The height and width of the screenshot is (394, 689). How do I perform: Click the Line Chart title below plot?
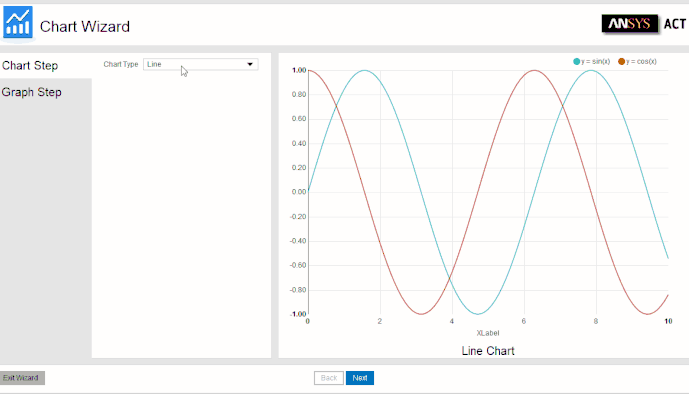488,351
